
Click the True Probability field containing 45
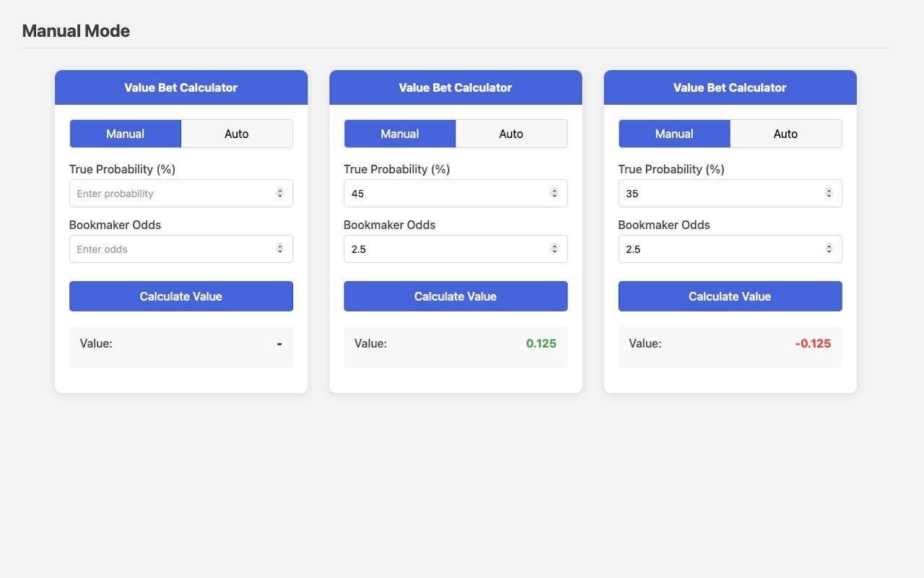(x=444, y=194)
